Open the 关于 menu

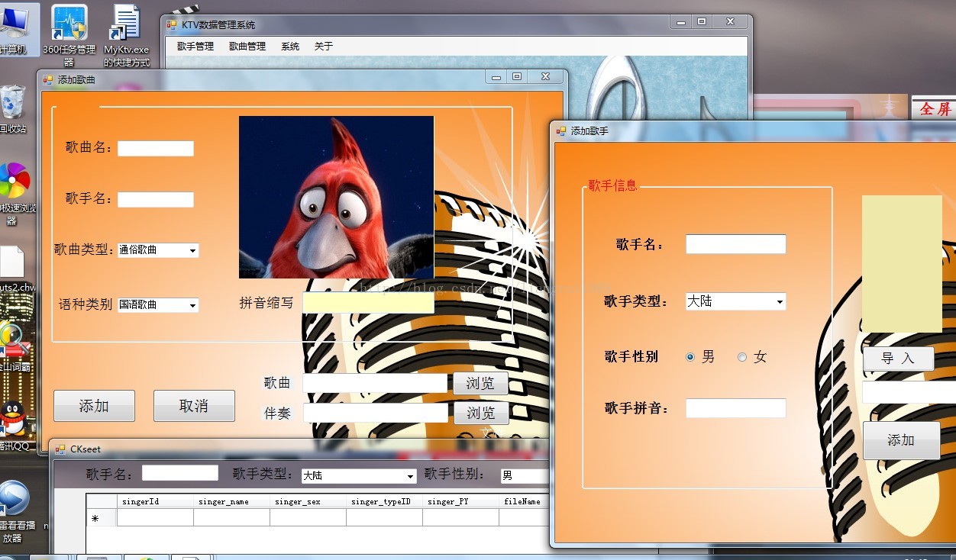click(x=324, y=47)
